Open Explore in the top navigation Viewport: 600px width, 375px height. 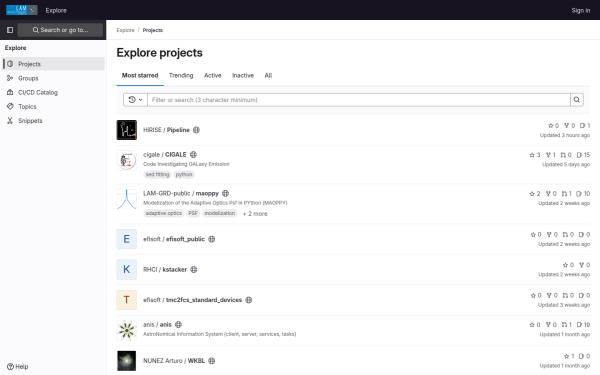click(56, 10)
